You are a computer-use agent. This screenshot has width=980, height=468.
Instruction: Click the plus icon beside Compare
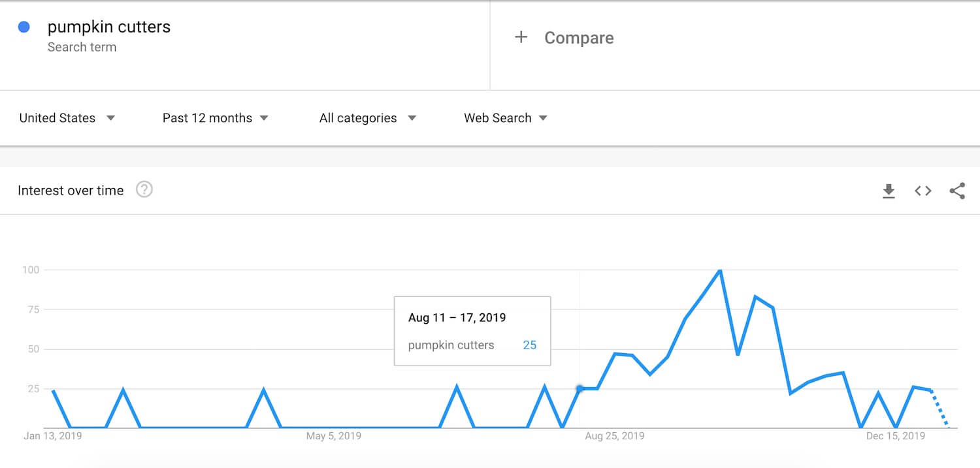point(521,37)
